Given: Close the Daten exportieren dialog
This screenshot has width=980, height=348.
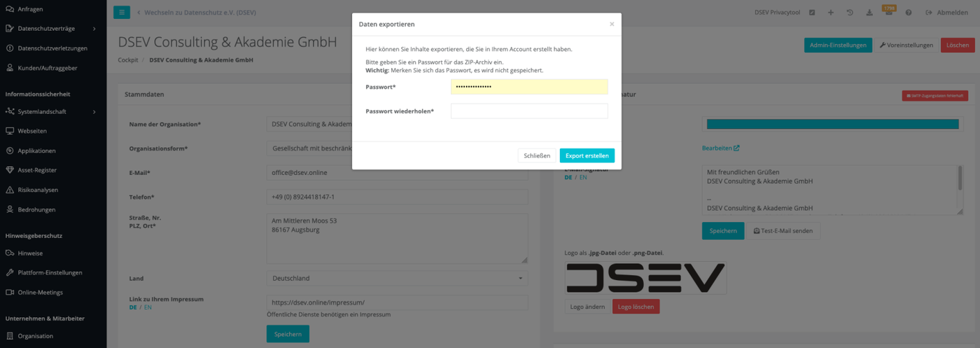Looking at the screenshot, I should [612, 24].
